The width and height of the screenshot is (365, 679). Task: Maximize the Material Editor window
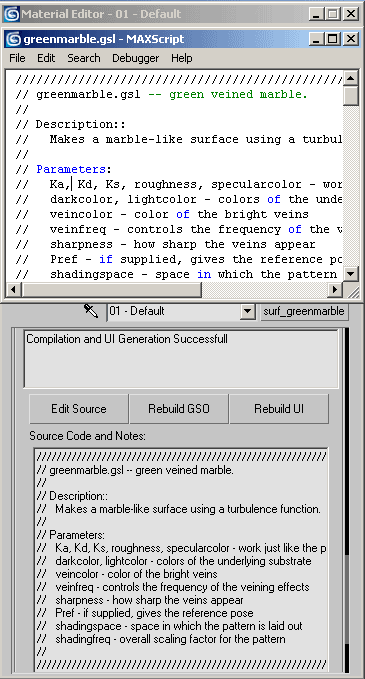pos(333,14)
